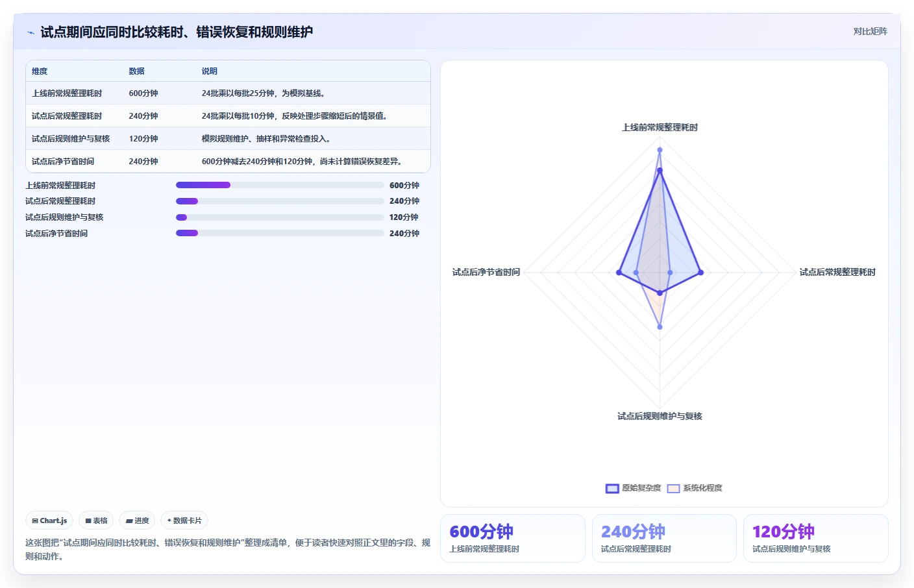Select the Chart.js tag chip
The width and height of the screenshot is (914, 588).
pos(49,521)
